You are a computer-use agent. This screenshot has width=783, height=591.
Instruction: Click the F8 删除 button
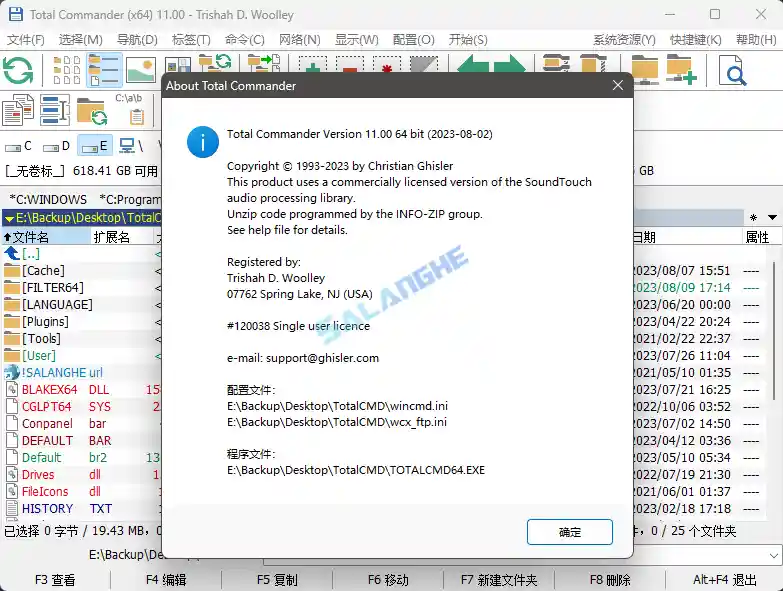[610, 580]
